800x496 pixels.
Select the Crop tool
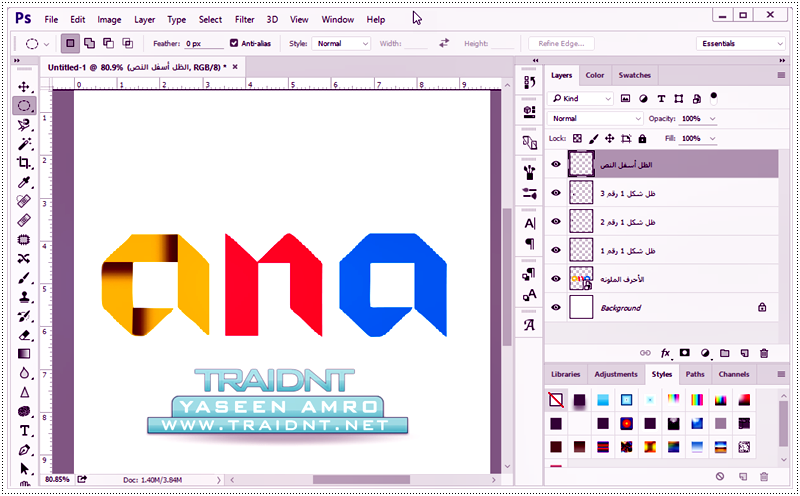pos(23,163)
